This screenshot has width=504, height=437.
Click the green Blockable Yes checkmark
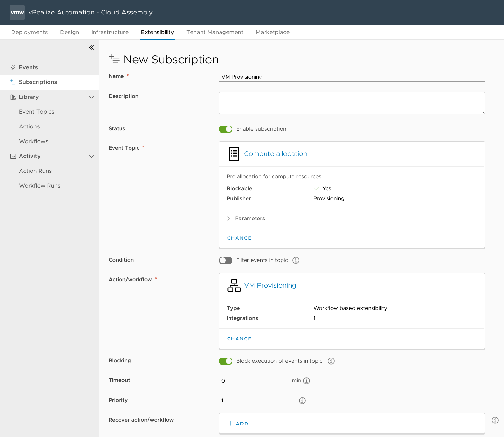(317, 189)
